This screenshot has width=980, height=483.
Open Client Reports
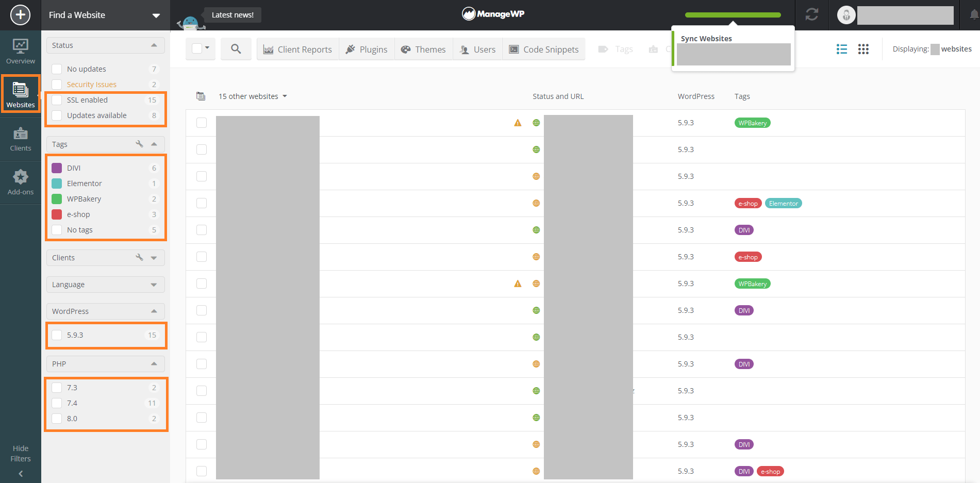point(297,49)
